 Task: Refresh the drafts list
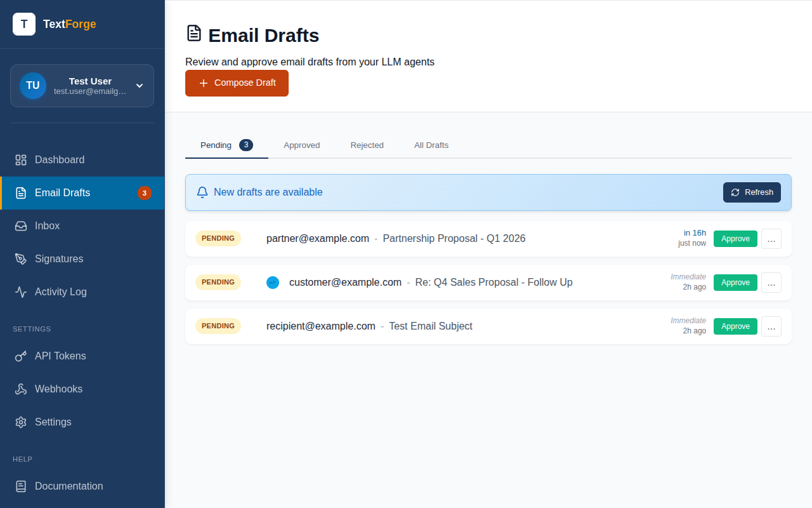(752, 192)
